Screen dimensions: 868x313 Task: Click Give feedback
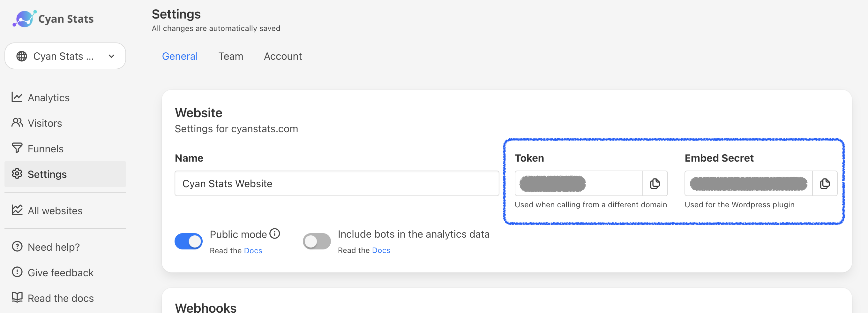tap(60, 272)
